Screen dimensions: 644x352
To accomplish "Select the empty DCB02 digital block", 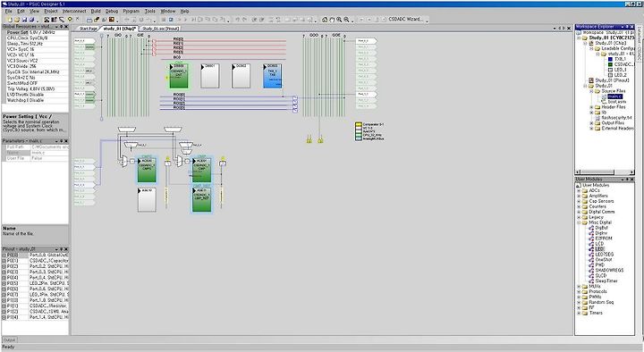I will (241, 76).
